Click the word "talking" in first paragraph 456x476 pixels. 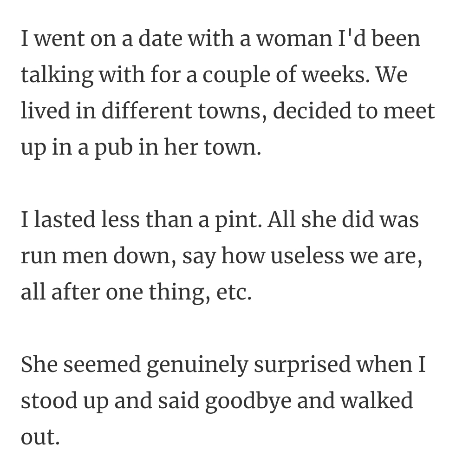(x=57, y=76)
